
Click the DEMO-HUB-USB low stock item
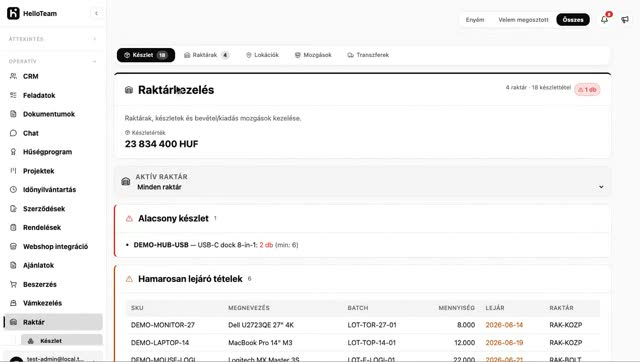216,245
